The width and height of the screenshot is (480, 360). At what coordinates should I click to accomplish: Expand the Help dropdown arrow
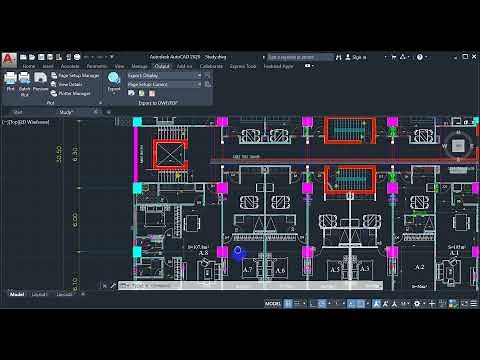click(x=426, y=57)
